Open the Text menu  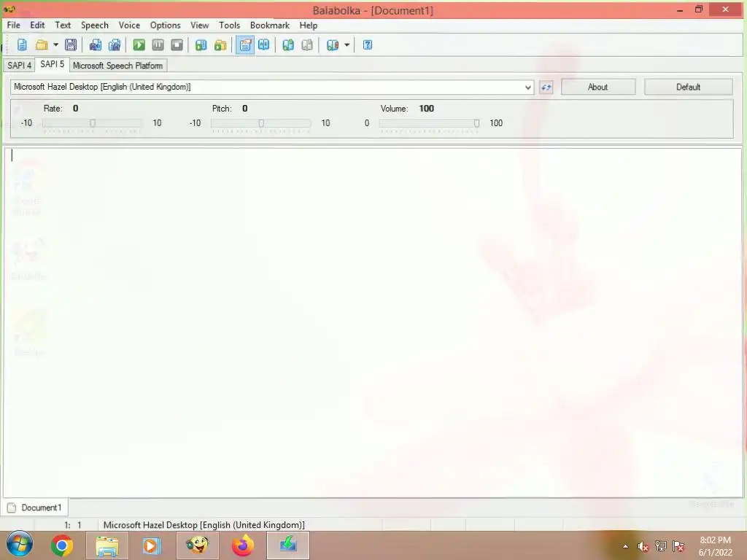tap(63, 26)
